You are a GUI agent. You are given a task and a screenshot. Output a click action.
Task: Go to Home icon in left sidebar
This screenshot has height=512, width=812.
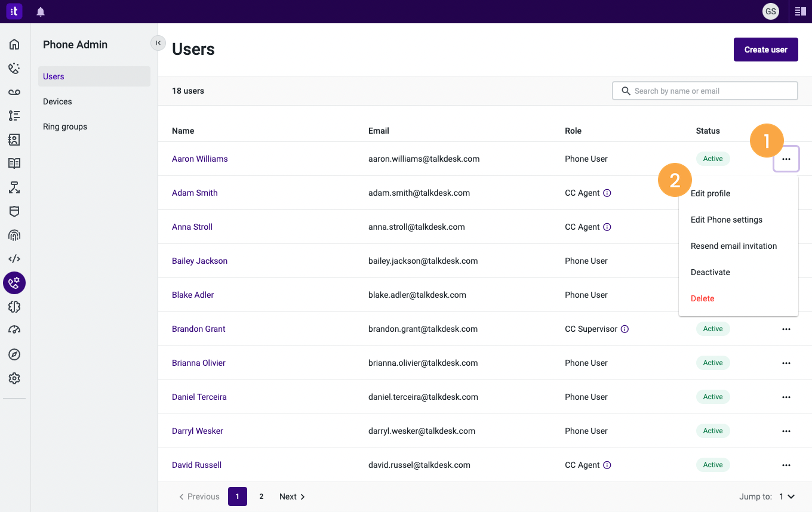pyautogui.click(x=14, y=44)
